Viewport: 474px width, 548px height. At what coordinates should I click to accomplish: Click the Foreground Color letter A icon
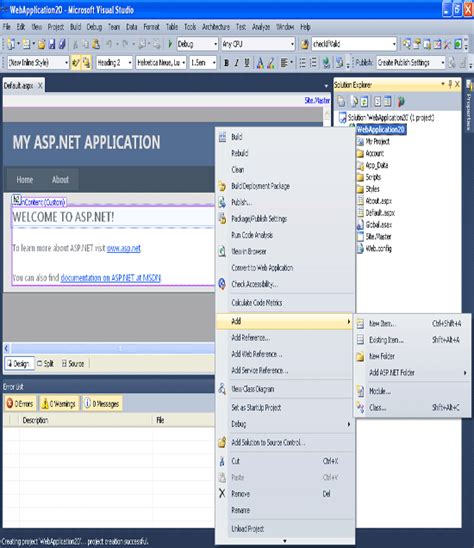pos(260,63)
